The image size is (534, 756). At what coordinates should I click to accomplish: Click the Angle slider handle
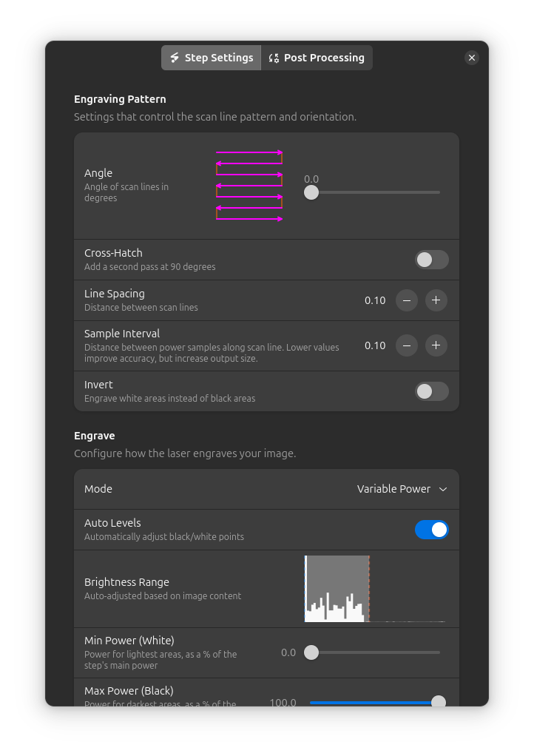[x=311, y=192]
